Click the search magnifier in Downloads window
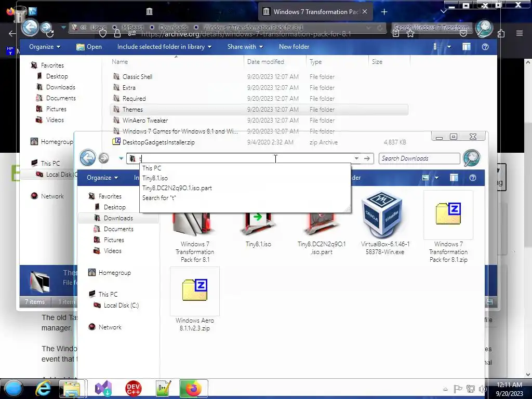 coord(472,158)
